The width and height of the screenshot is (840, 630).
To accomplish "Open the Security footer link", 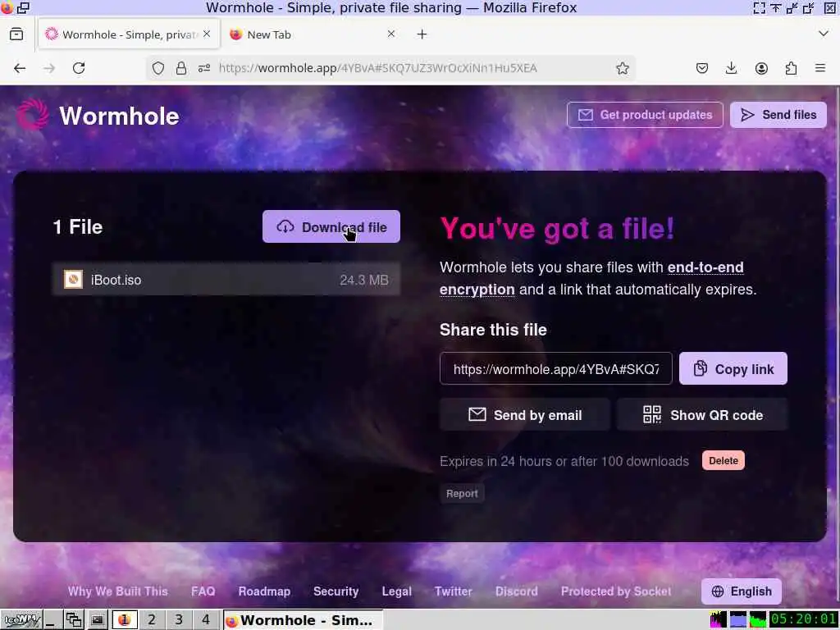I will pyautogui.click(x=336, y=591).
